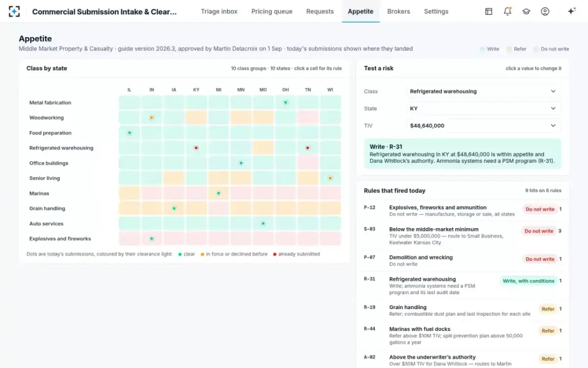Image resolution: width=588 pixels, height=368 pixels.
Task: Open rule P-12 Explosives, fireworks and ammunition
Action: (463, 210)
